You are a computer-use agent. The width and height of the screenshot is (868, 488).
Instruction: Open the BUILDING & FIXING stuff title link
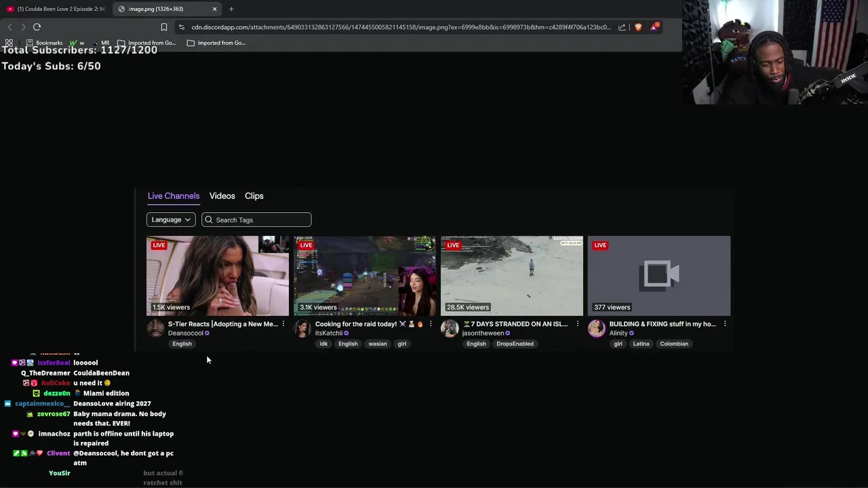[x=663, y=324]
